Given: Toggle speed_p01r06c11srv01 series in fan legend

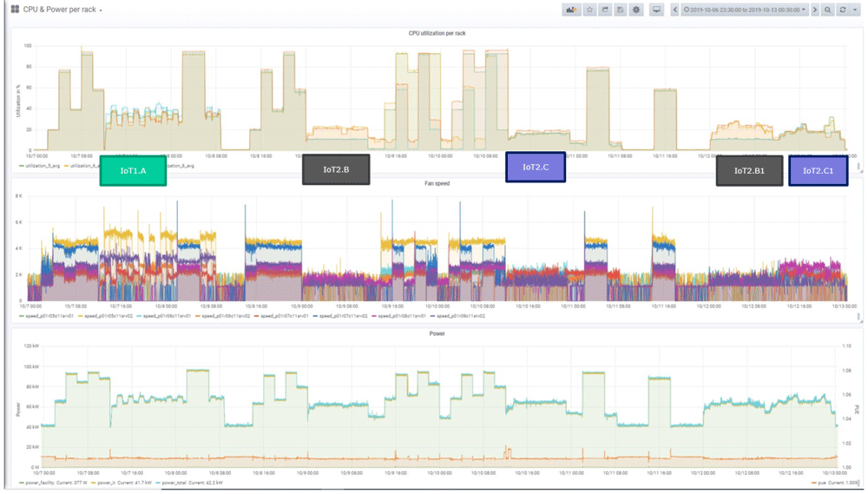Looking at the screenshot, I should click(x=164, y=316).
